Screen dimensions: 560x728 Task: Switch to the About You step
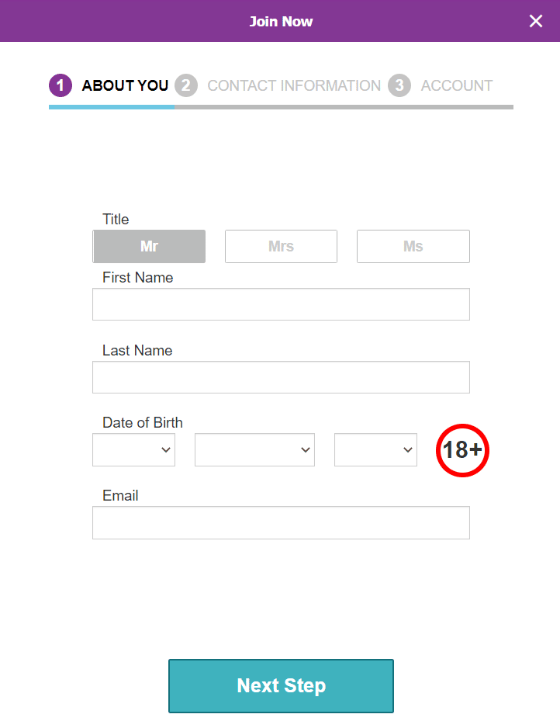click(x=125, y=85)
